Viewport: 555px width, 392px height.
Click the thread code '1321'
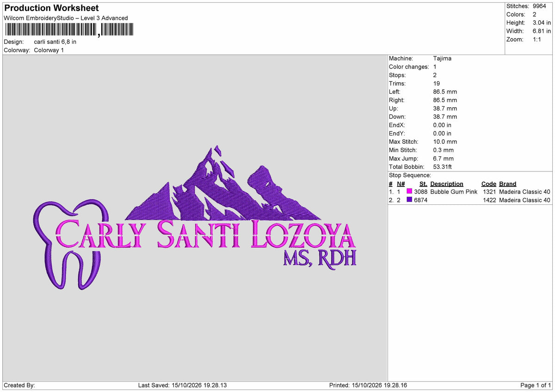(x=489, y=191)
